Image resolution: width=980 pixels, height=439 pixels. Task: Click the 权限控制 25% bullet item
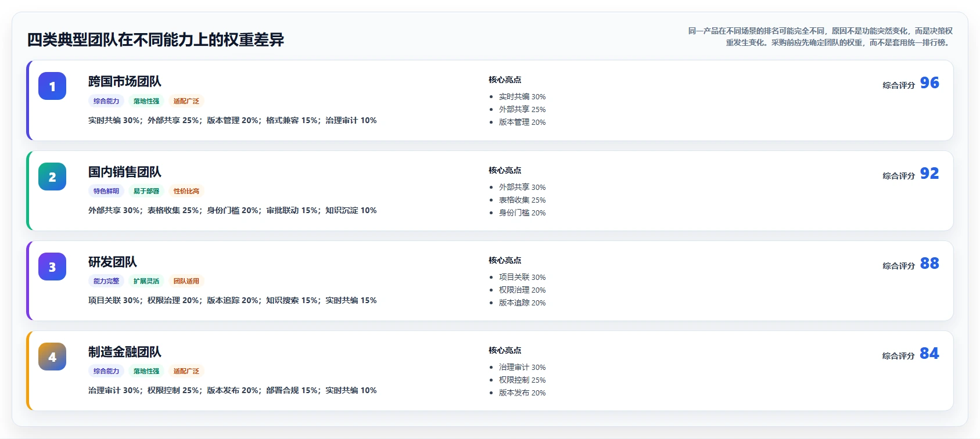[522, 380]
